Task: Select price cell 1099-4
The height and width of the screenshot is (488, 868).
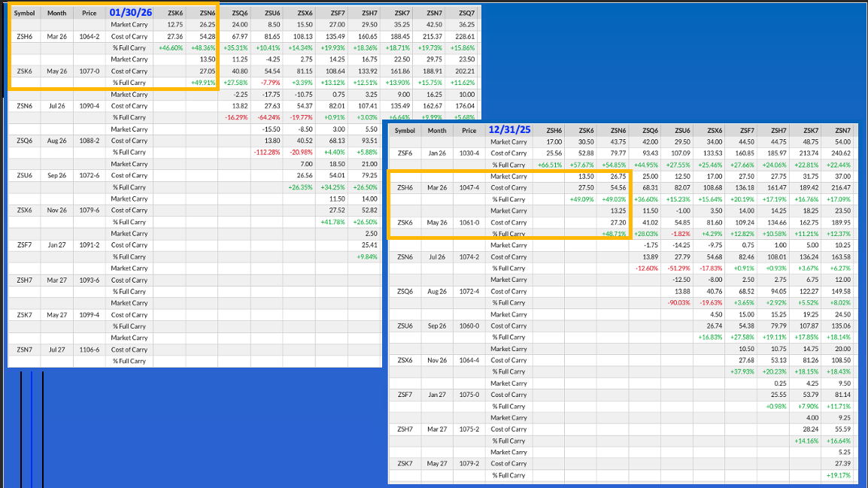Action: click(89, 315)
